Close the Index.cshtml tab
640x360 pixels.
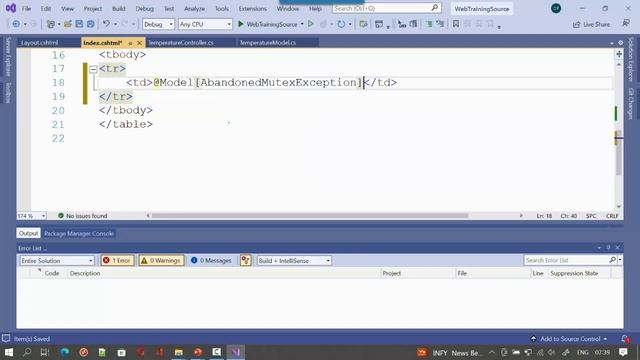[x=140, y=43]
